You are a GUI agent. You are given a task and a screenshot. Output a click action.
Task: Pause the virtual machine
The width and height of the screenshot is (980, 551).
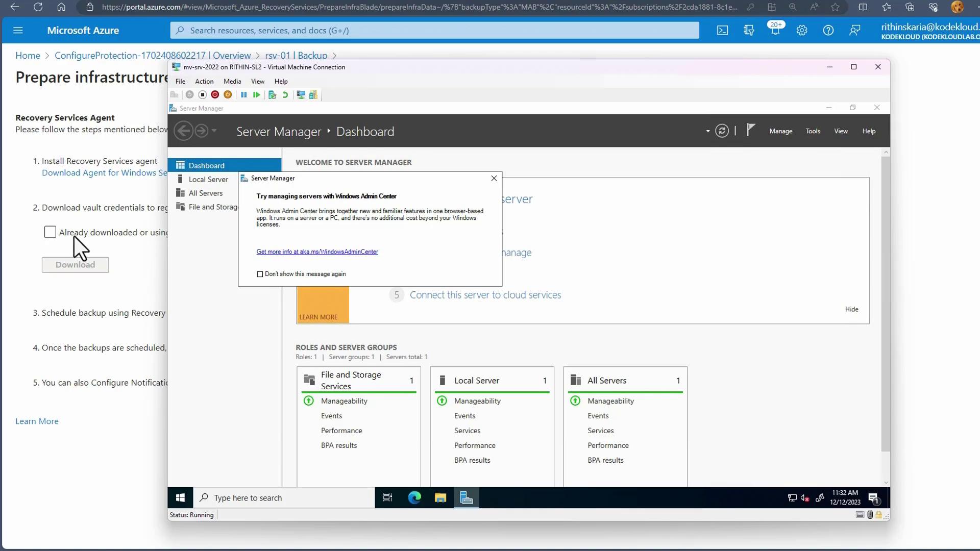tap(244, 95)
